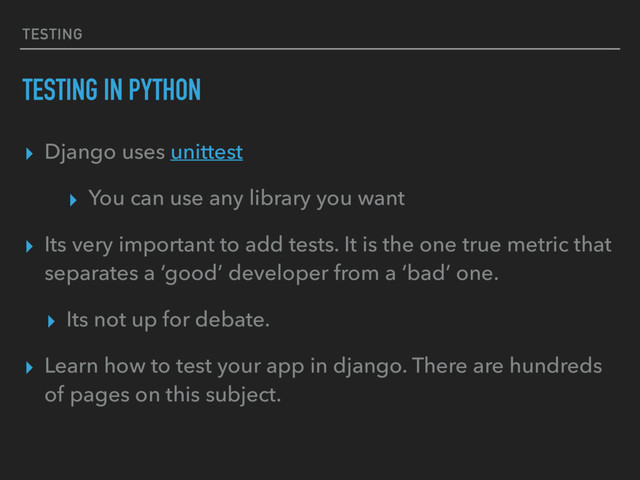The image size is (640, 480).
Task: Click the "of pages on this subject." line
Action: click(163, 397)
